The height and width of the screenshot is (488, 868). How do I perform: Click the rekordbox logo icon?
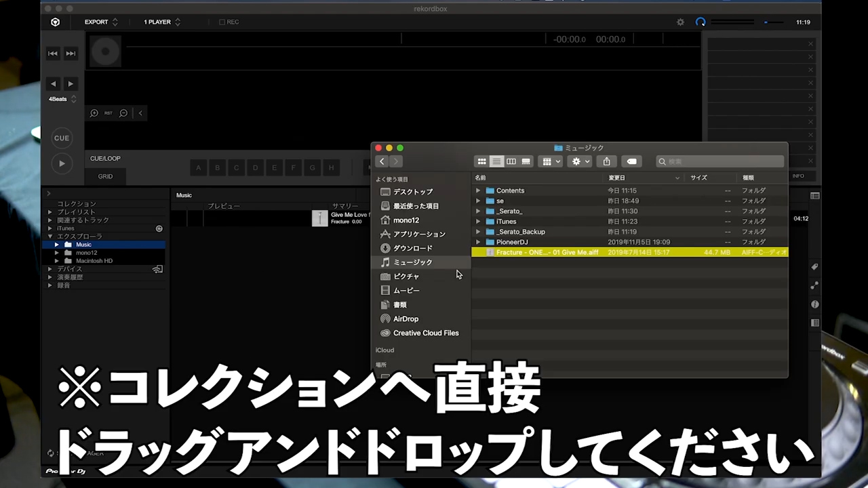point(55,22)
